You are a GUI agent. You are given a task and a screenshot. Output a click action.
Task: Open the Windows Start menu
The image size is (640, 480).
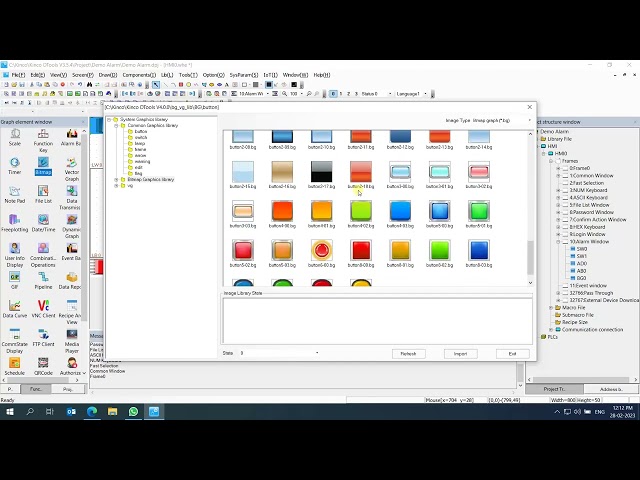click(9, 411)
